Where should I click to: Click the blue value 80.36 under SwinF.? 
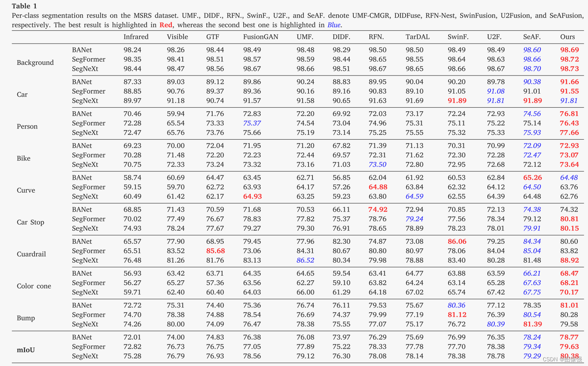coord(456,305)
